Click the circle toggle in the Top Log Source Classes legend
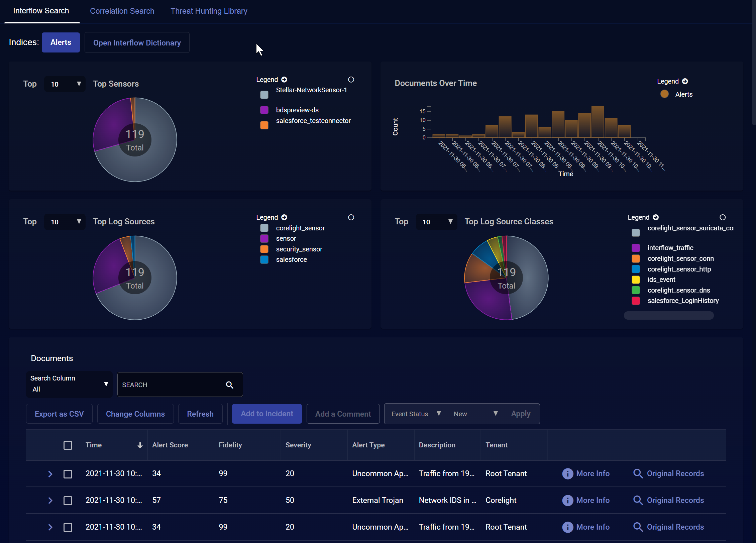The height and width of the screenshot is (543, 756). [x=722, y=217]
